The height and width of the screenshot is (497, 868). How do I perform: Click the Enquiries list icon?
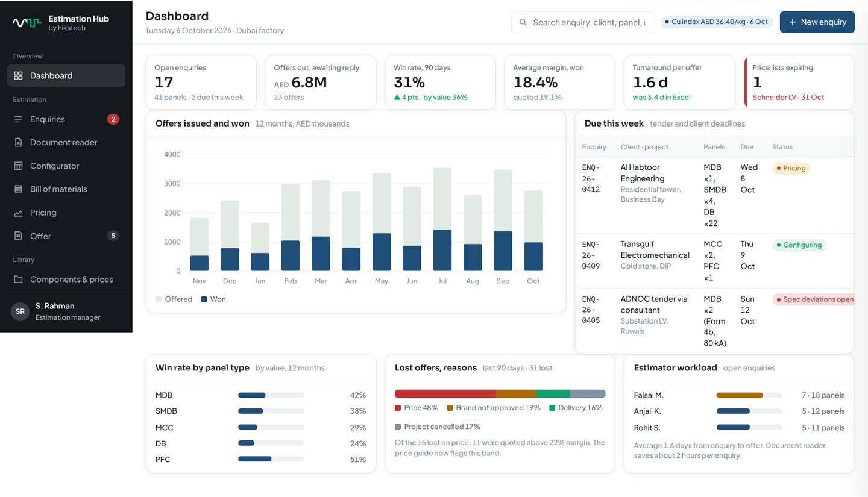point(19,119)
